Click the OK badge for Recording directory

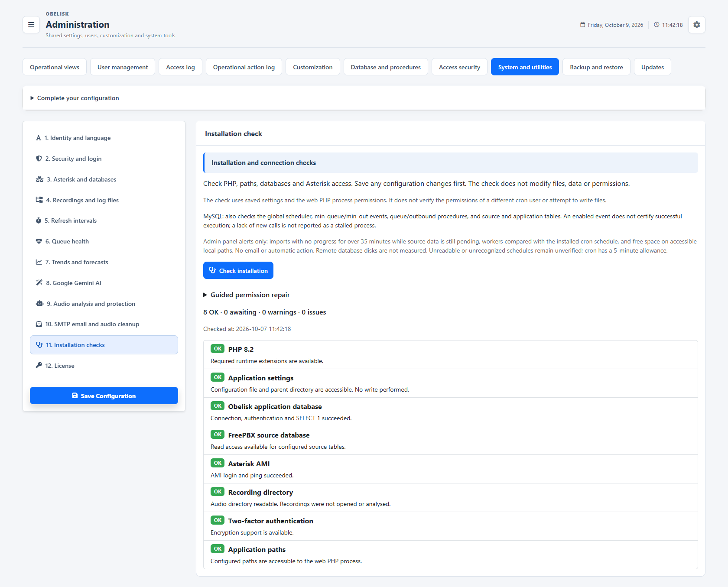(x=218, y=492)
